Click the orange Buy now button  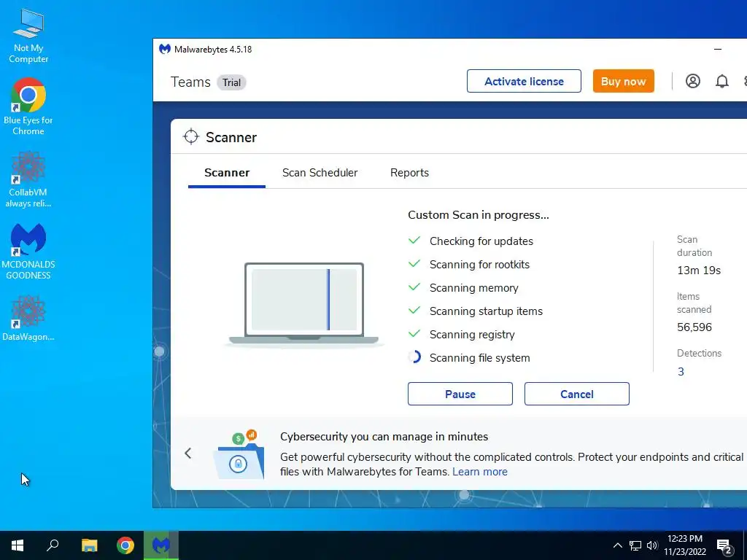(x=623, y=81)
